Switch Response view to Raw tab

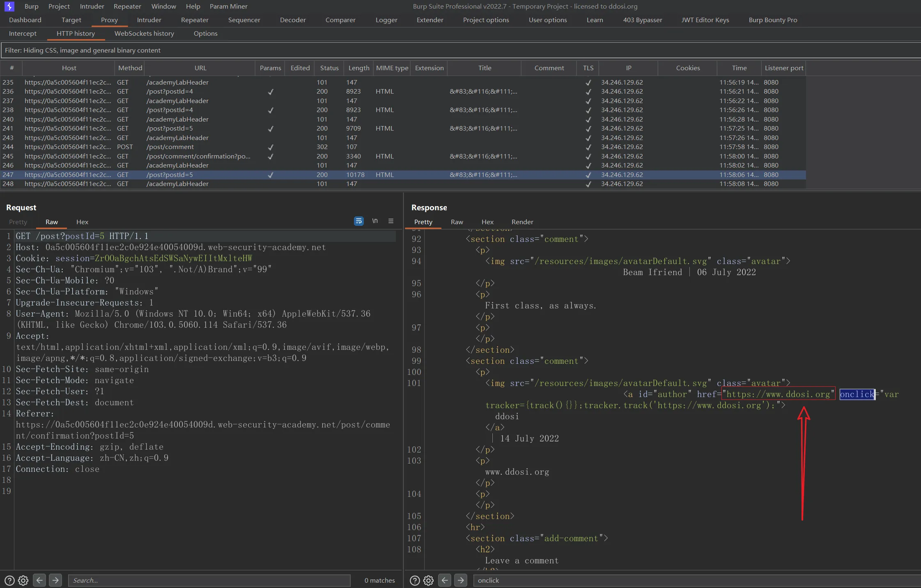coord(457,222)
